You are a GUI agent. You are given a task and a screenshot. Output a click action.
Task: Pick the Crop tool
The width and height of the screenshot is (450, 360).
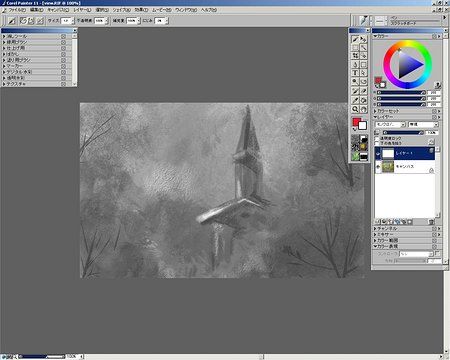pos(355,56)
